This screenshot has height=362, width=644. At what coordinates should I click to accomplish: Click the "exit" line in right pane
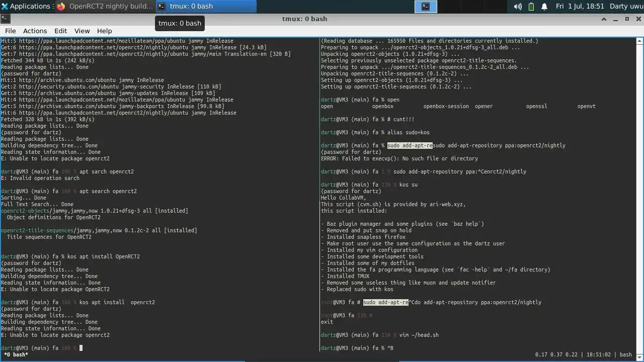click(x=327, y=322)
